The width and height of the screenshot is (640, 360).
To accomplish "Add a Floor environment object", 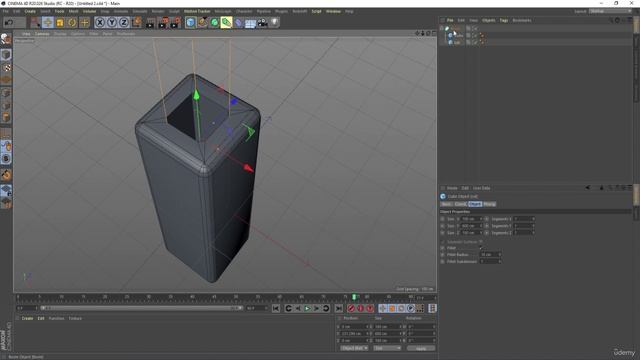I will pos(250,22).
